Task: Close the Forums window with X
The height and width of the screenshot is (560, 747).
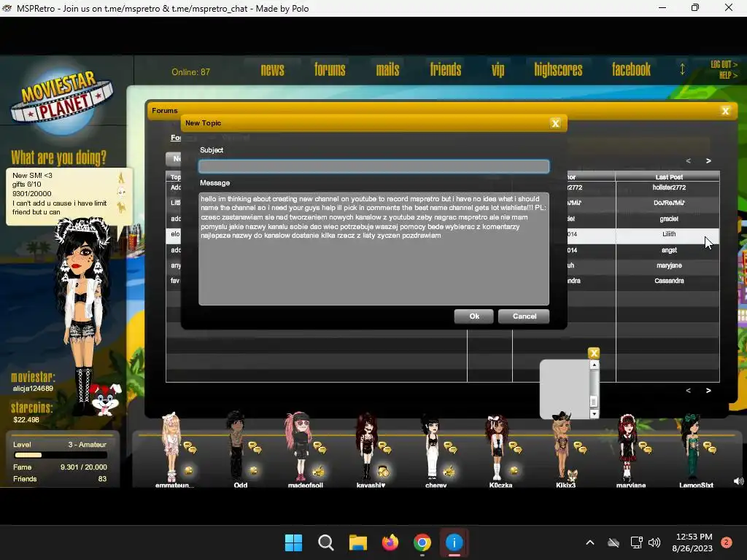Action: coord(726,111)
